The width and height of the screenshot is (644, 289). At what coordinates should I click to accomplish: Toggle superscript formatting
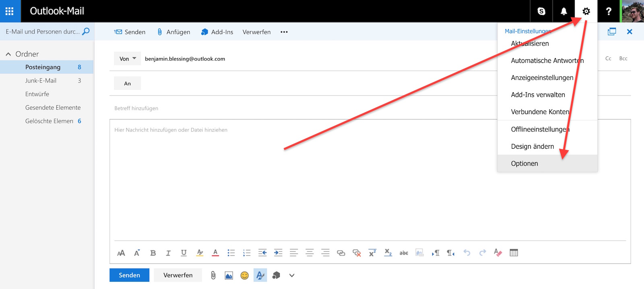(x=372, y=253)
